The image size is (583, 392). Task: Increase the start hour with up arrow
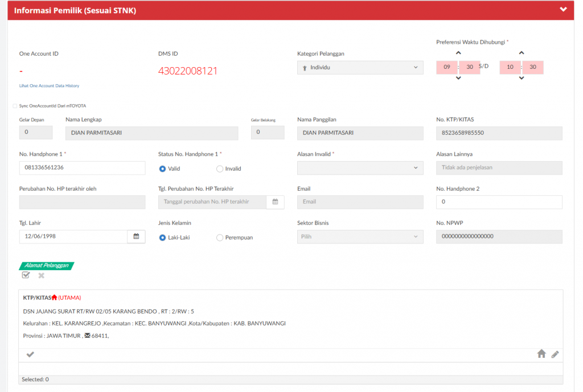pyautogui.click(x=458, y=53)
